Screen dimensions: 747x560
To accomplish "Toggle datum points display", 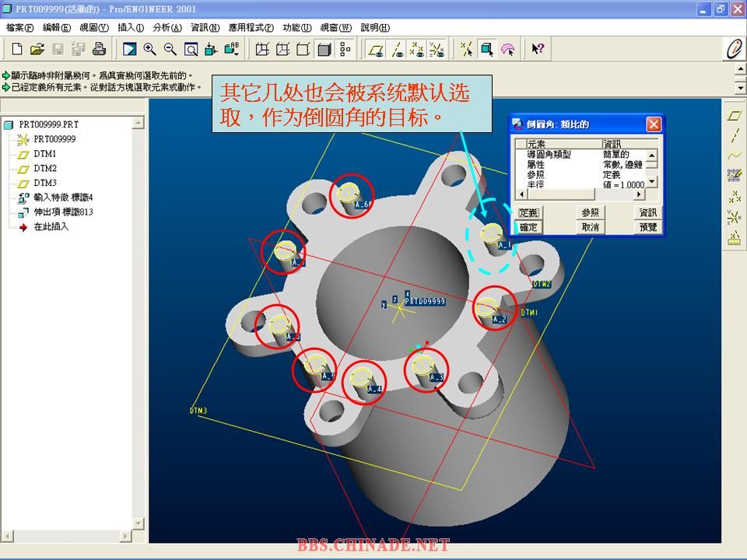I will click(417, 49).
